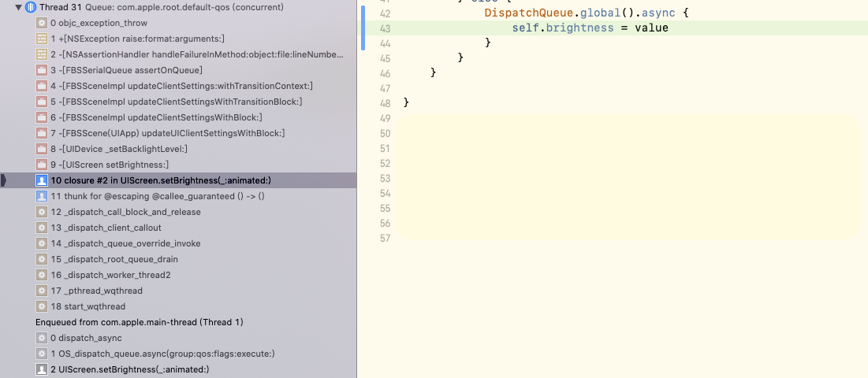
Task: Select frame 11 thunk for @escaping @callee_guaranteed
Action: pos(178,196)
